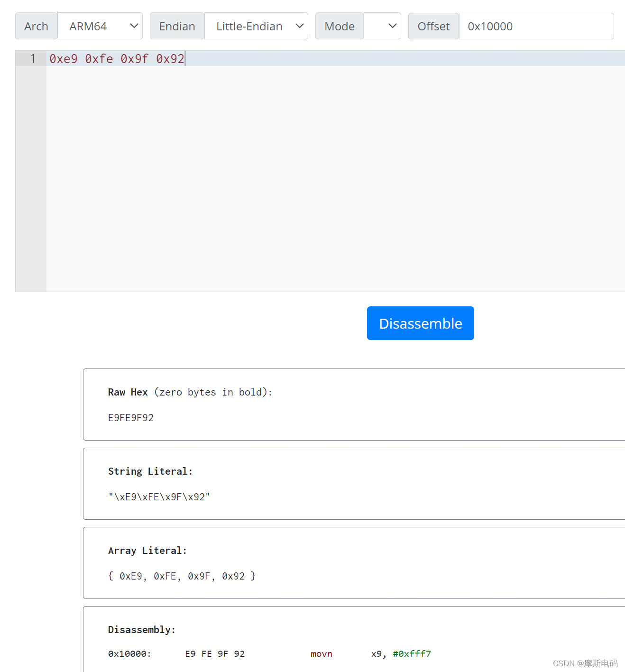
Task: Click the hex code on editor line 1
Action: point(117,59)
